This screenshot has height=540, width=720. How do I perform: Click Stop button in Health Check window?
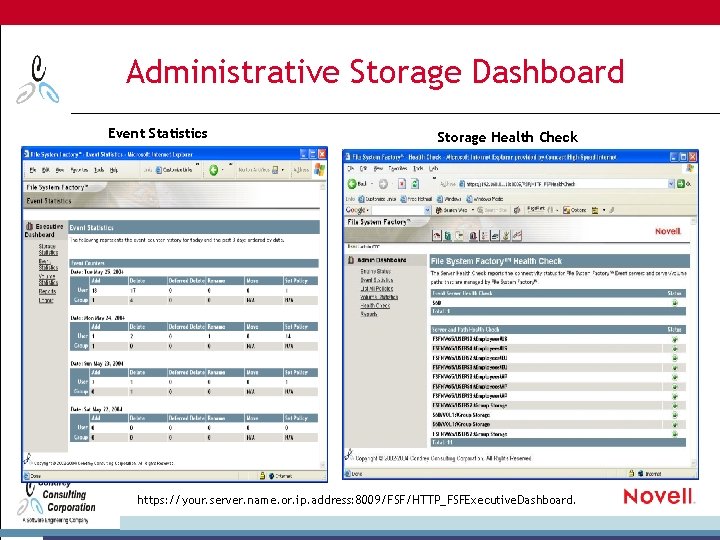coord(402,184)
